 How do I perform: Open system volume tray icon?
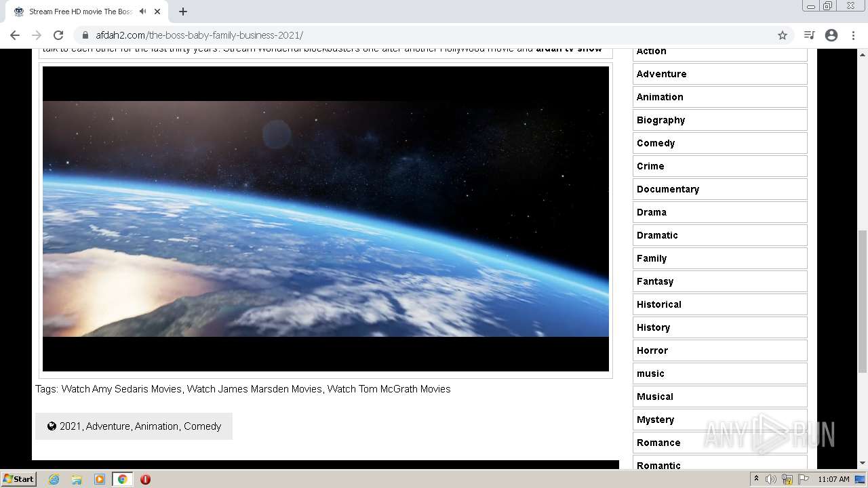[x=771, y=479]
